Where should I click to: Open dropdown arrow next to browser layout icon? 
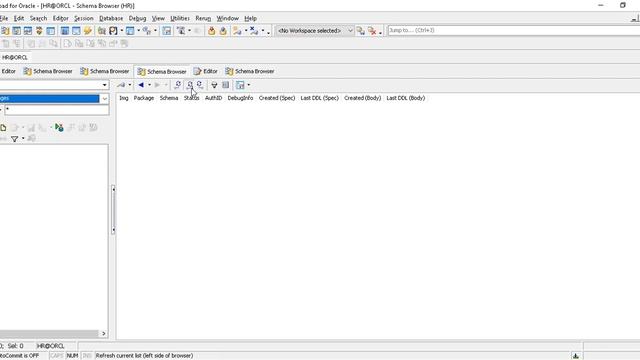(249, 85)
